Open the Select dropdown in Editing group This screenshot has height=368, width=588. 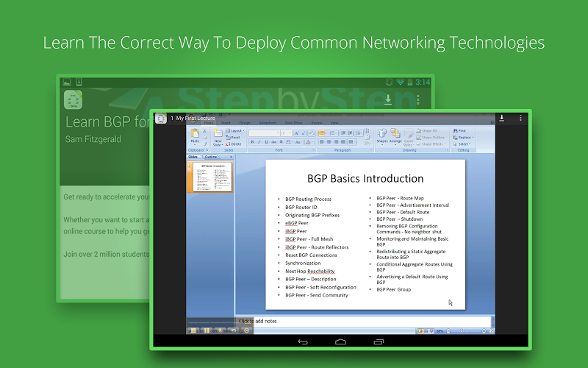pyautogui.click(x=462, y=144)
